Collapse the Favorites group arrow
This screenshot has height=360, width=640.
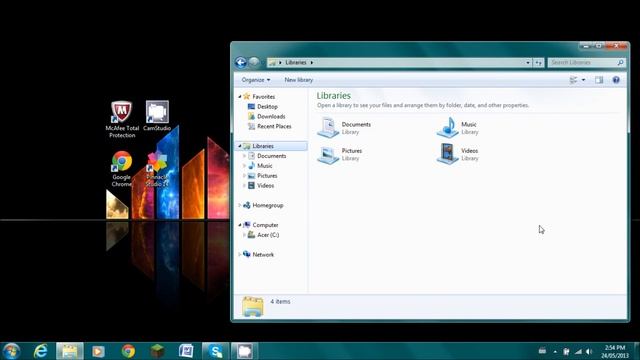[240, 97]
